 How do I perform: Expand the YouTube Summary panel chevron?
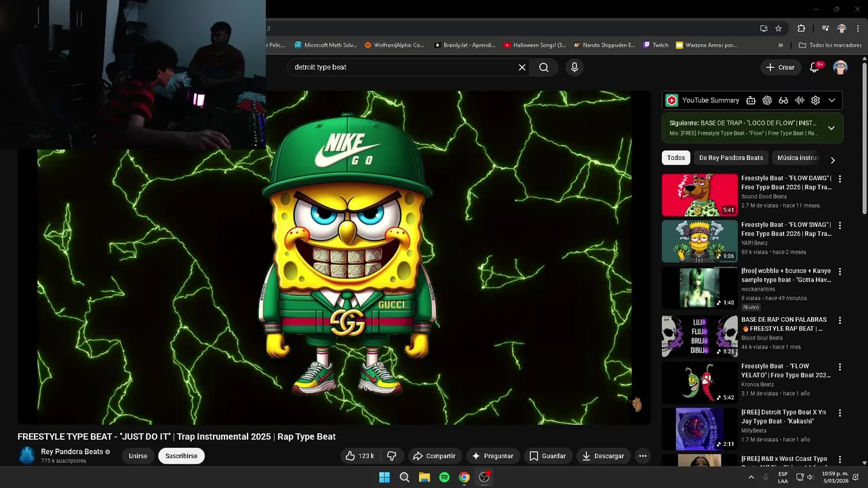pyautogui.click(x=832, y=100)
